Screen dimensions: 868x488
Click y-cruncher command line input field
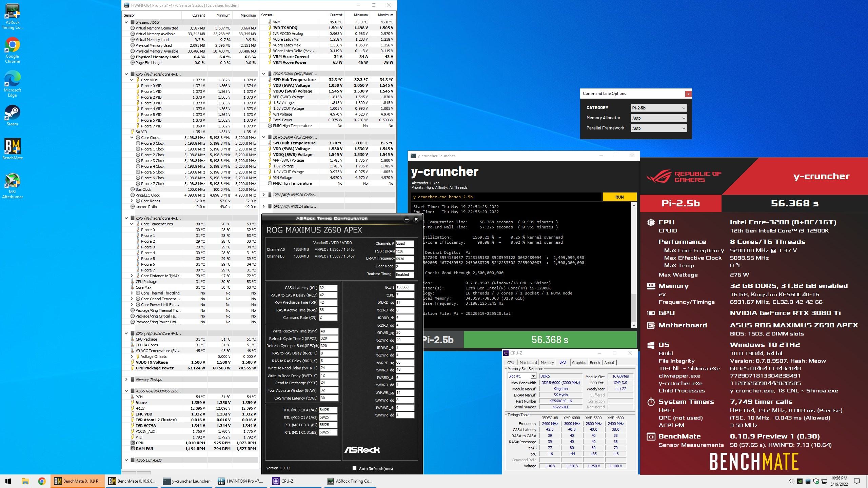click(506, 197)
